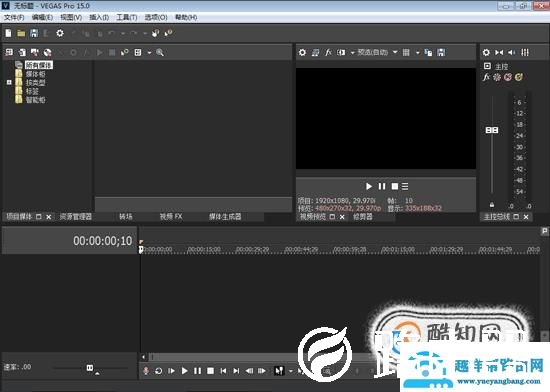Open the preview transport options menu

point(405,186)
